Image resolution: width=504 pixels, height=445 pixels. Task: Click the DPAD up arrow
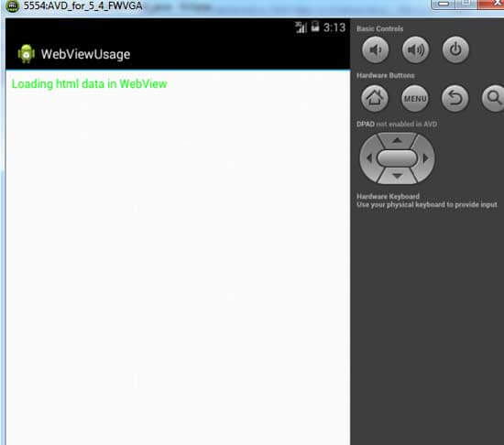pyautogui.click(x=397, y=140)
